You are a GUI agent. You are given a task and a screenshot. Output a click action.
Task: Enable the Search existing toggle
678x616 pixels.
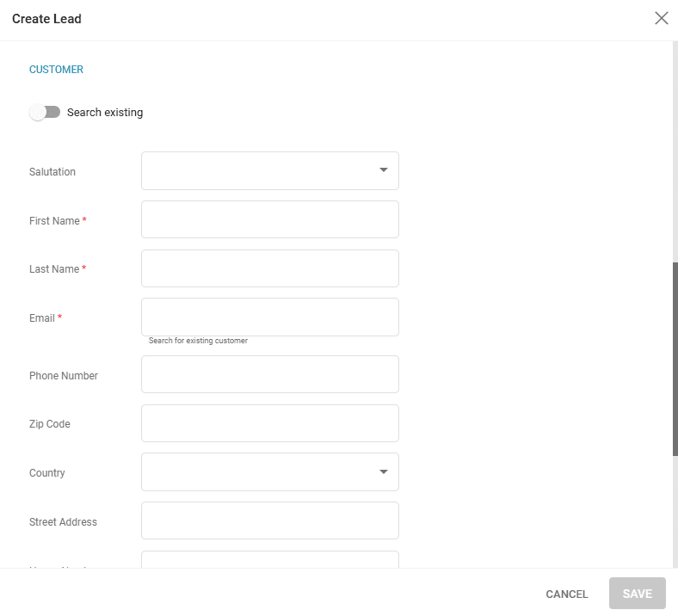[45, 113]
